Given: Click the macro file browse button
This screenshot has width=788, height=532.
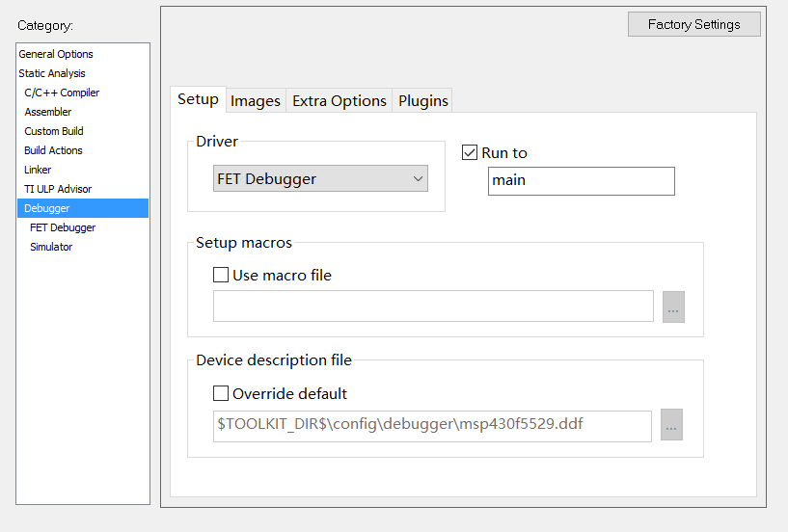Looking at the screenshot, I should click(673, 306).
